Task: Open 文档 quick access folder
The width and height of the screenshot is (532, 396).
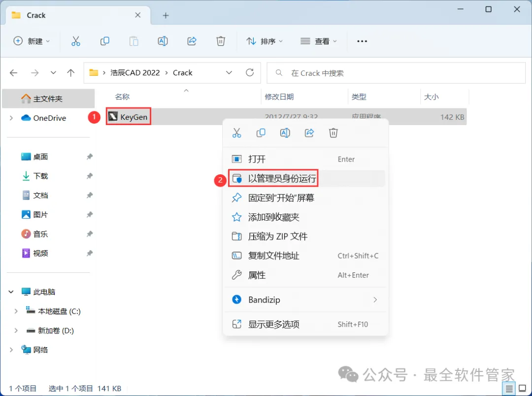Action: coord(40,195)
